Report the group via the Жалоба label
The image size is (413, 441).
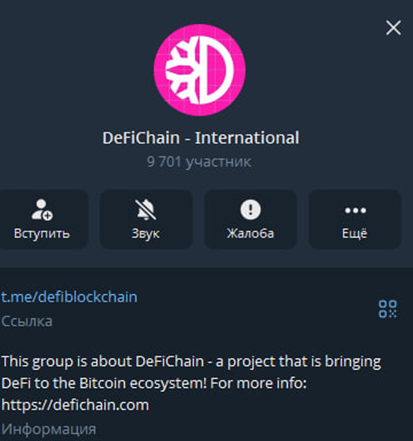250,233
